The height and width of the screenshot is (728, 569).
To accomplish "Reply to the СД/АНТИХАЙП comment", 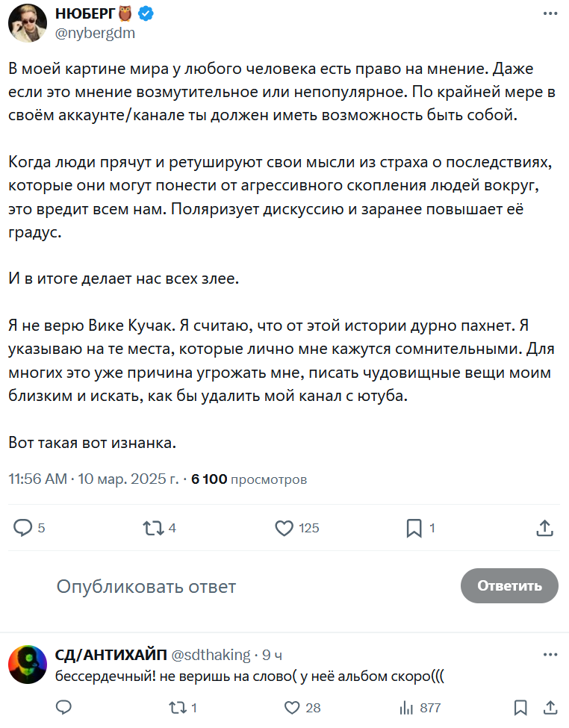I will [x=64, y=707].
